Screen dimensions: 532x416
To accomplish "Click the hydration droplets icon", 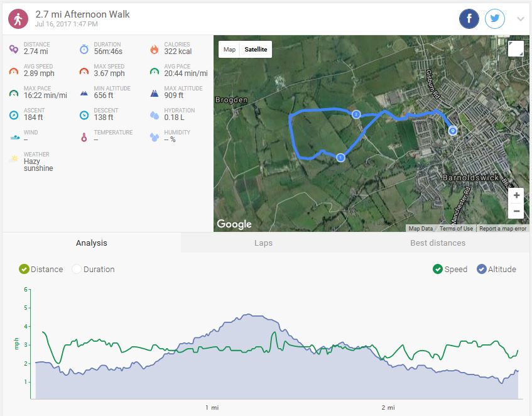I will [154, 115].
